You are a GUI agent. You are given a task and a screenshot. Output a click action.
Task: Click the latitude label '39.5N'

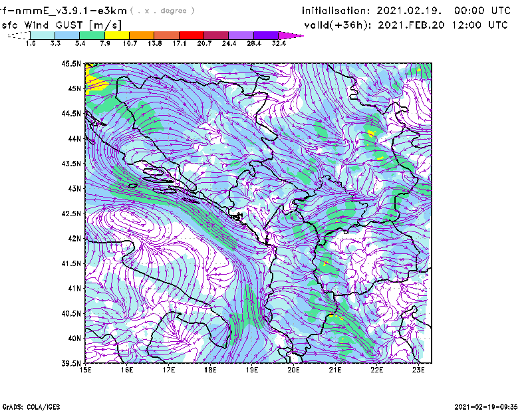[x=71, y=364]
